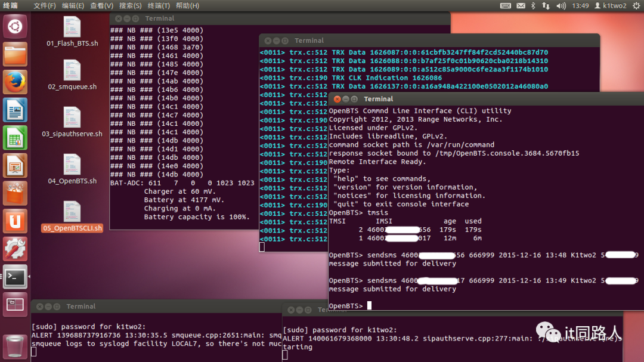Open System Settings wrench icon
The height and width of the screenshot is (362, 644).
[15, 249]
